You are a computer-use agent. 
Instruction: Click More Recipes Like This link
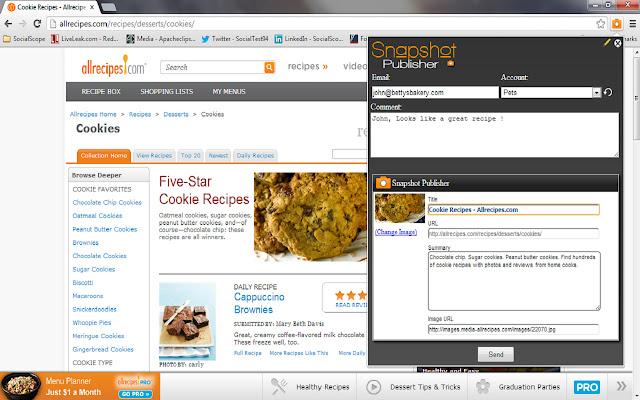(299, 353)
